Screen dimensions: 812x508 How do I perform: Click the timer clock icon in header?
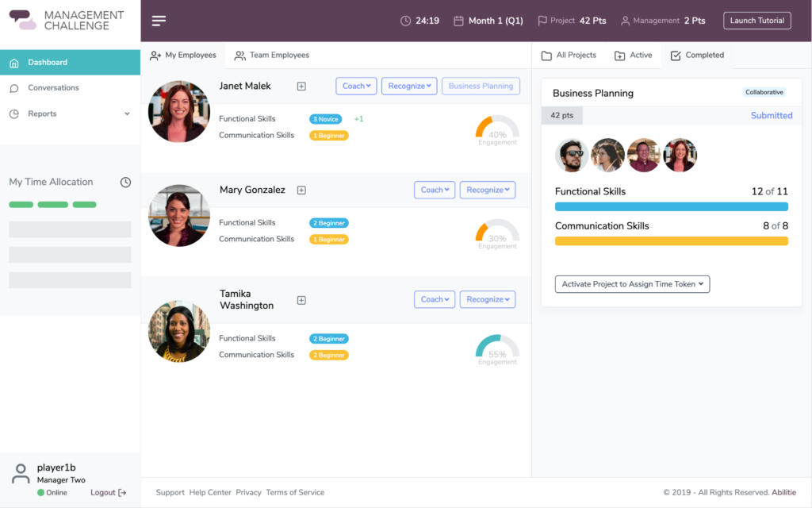(406, 21)
